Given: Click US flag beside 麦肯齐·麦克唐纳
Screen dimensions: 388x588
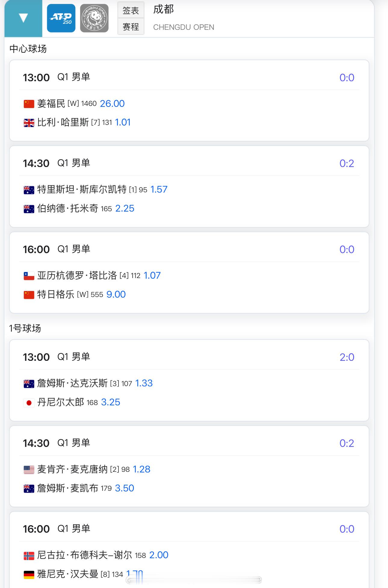Looking at the screenshot, I should (29, 470).
